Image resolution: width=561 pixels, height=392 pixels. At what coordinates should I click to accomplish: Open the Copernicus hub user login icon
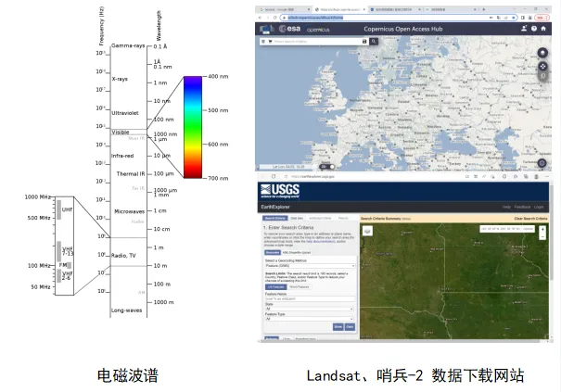point(524,29)
